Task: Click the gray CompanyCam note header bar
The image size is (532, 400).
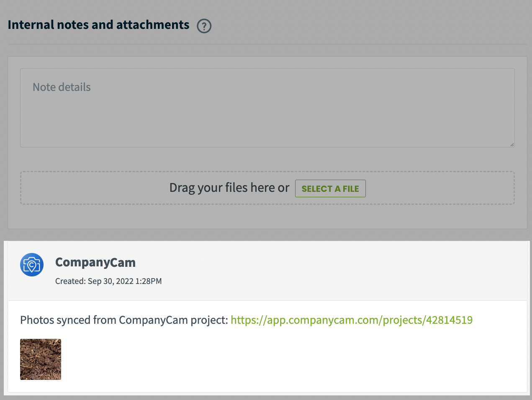Action: tap(267, 271)
